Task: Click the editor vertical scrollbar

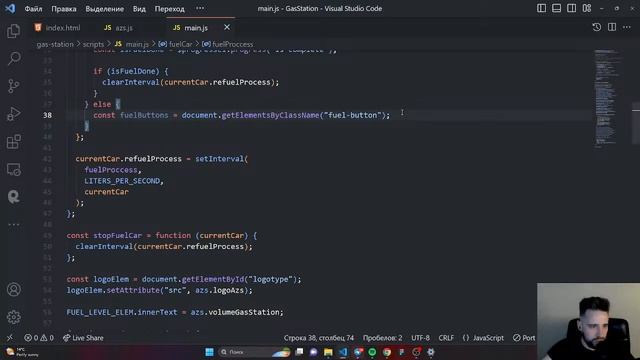Action: tap(636, 122)
